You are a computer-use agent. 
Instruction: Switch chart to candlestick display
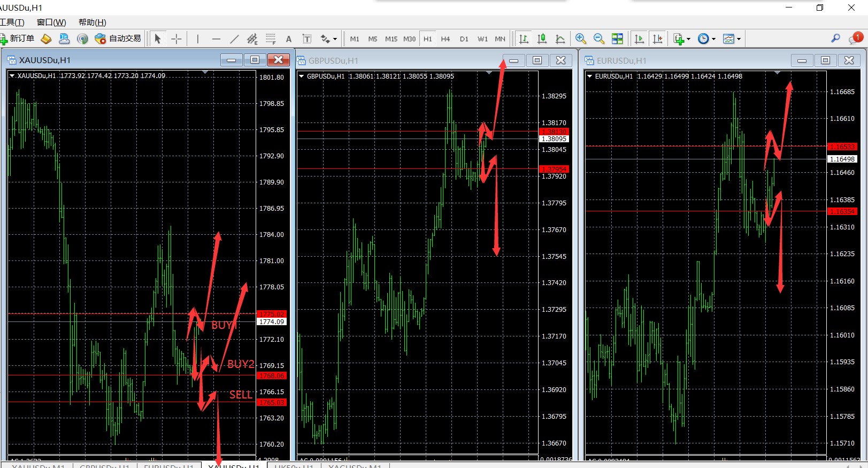(x=542, y=39)
